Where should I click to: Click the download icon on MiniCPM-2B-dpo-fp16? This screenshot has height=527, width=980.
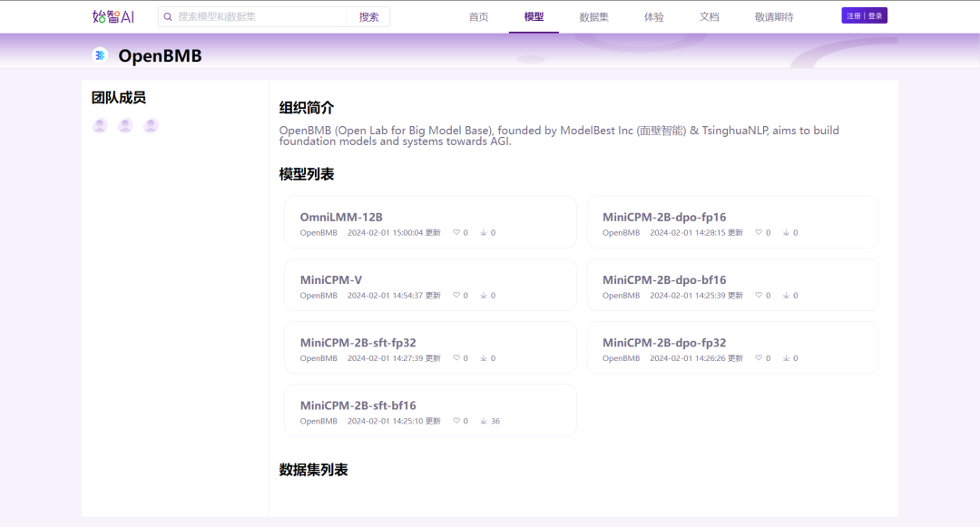tap(786, 232)
